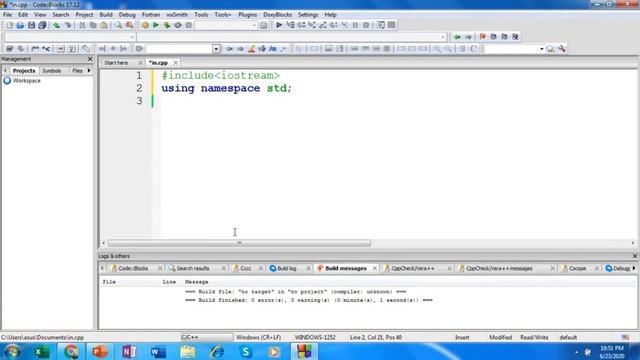The width and height of the screenshot is (640, 360).
Task: Click the Find icon
Action: 118,25
